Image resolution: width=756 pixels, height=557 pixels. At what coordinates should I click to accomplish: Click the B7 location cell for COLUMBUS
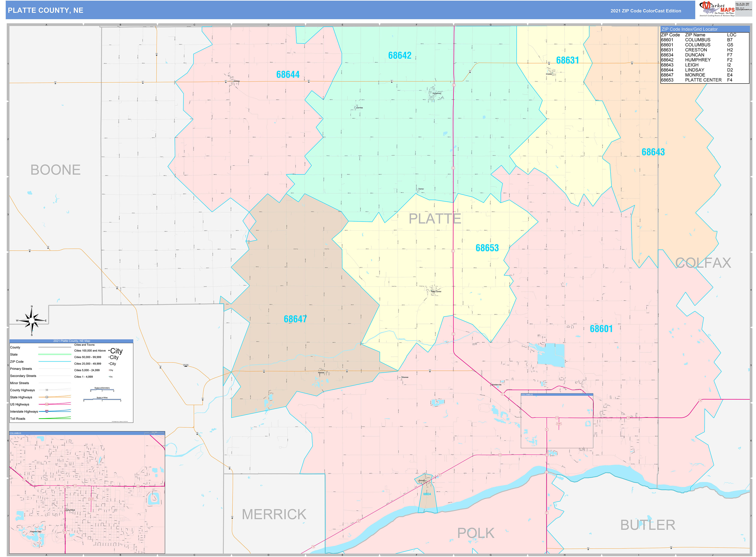(x=730, y=40)
